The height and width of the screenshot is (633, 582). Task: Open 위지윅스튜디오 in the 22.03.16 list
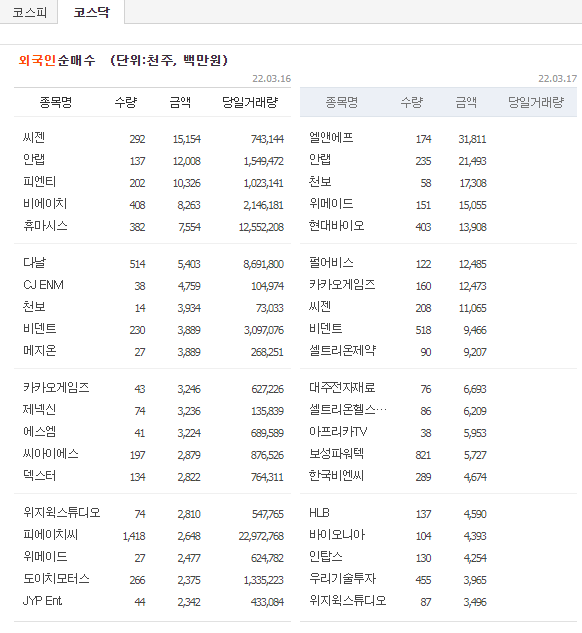click(x=61, y=513)
